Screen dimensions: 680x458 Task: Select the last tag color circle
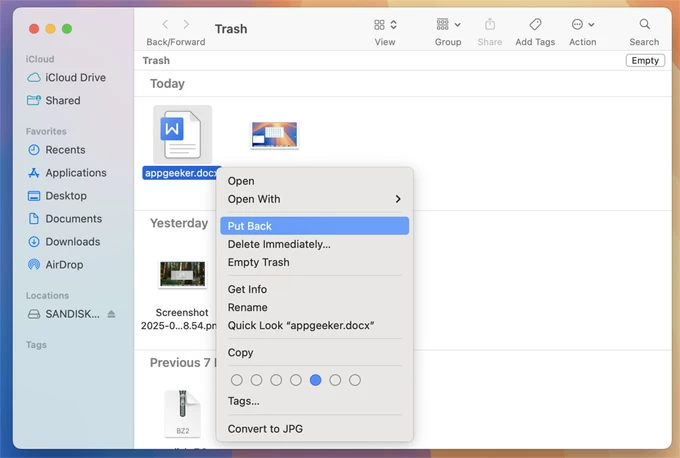355,380
